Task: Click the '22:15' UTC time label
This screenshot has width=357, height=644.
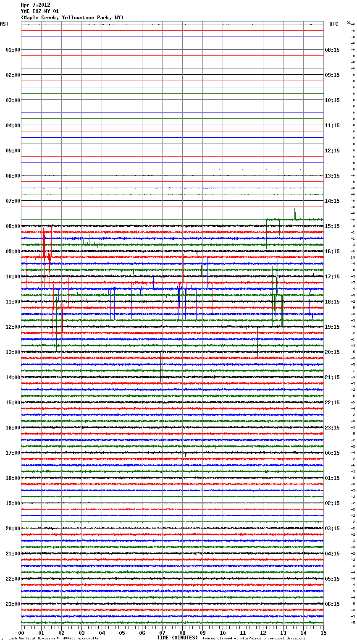Action: tap(332, 403)
